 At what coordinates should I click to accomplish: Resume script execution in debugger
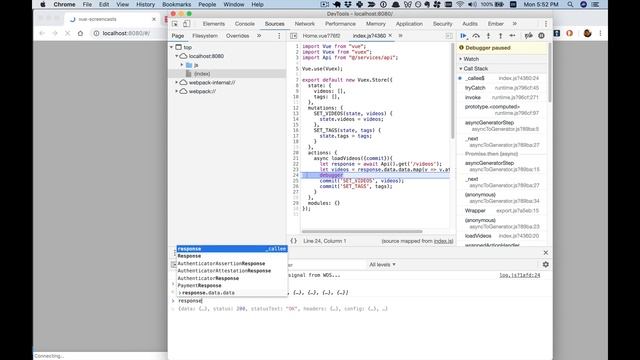click(463, 36)
